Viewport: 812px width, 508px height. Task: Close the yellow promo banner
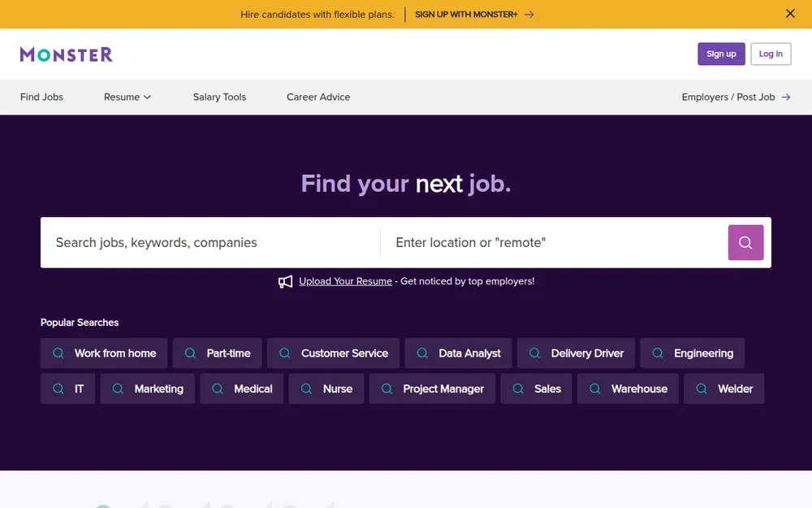point(790,14)
